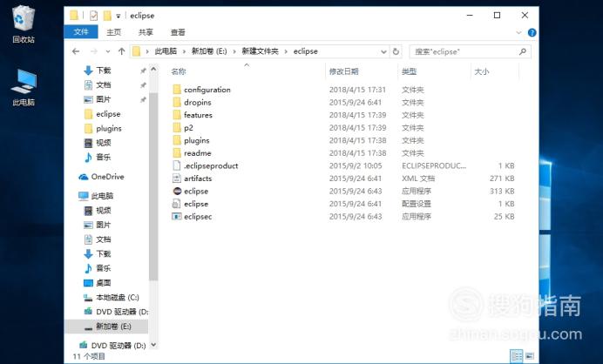Click the new folder icon in title bar
Viewport: 603px width, 364px height.
(107, 16)
